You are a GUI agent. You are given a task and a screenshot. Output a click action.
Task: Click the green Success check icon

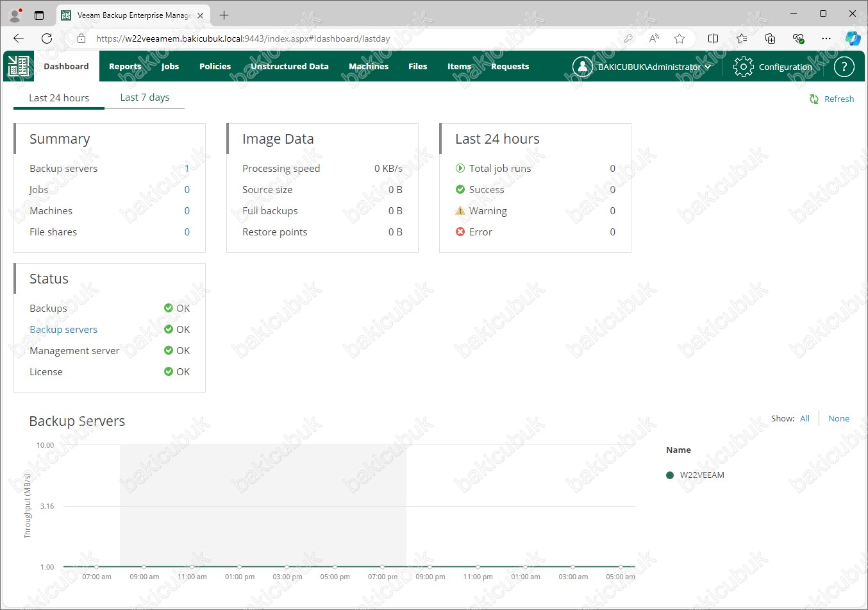(x=460, y=189)
